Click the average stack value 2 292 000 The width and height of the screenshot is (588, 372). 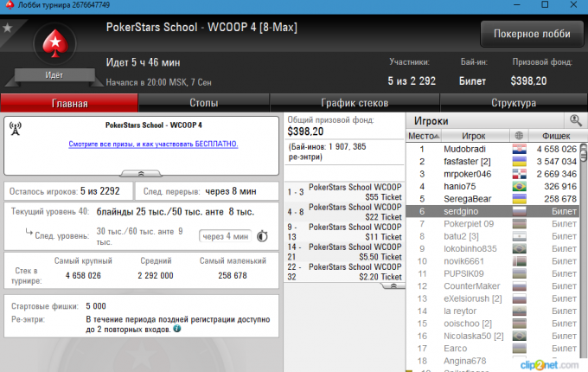click(156, 276)
